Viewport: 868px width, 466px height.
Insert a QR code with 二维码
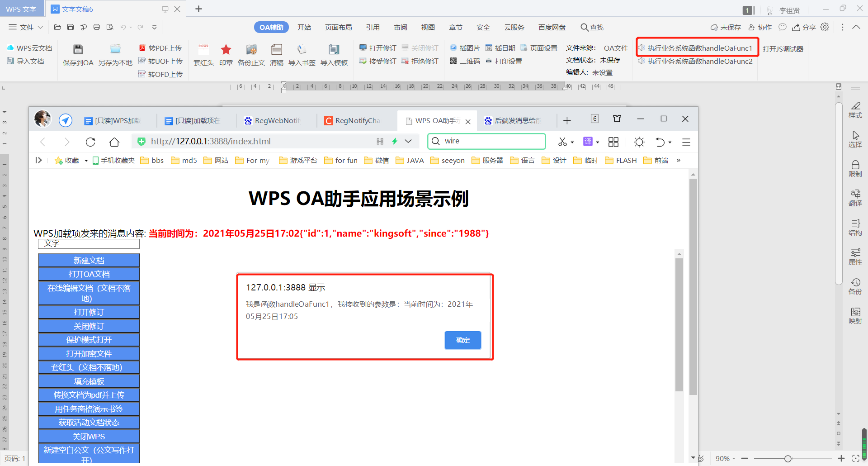(x=465, y=61)
